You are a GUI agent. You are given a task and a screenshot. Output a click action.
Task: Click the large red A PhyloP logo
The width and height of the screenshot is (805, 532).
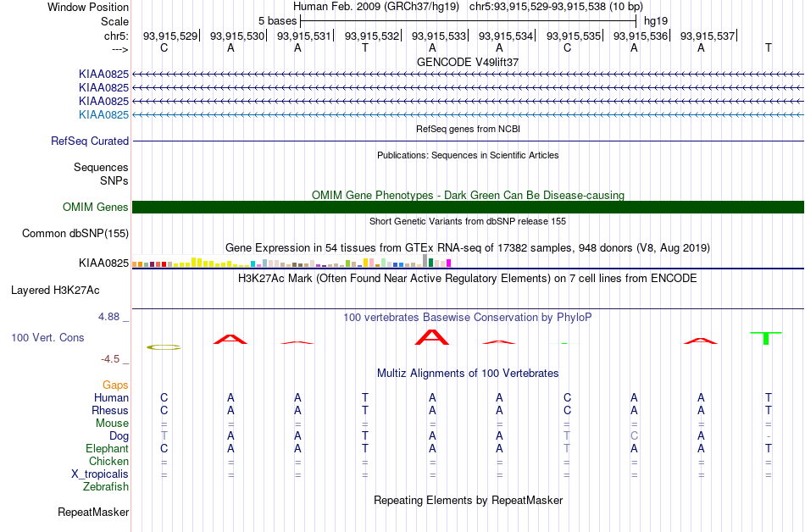(432, 337)
